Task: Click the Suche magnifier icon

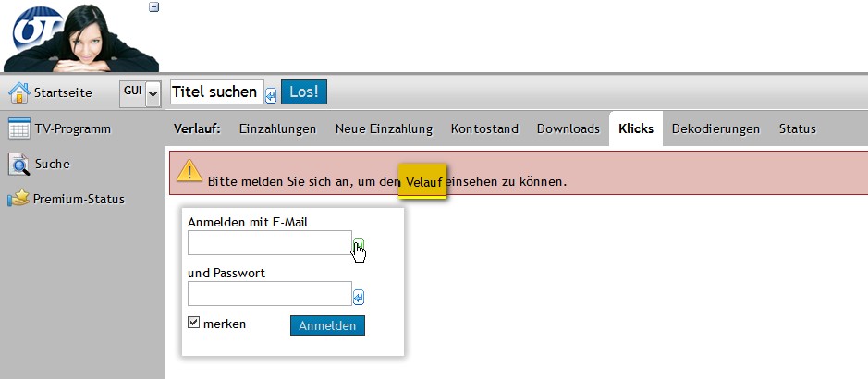Action: coord(19,165)
